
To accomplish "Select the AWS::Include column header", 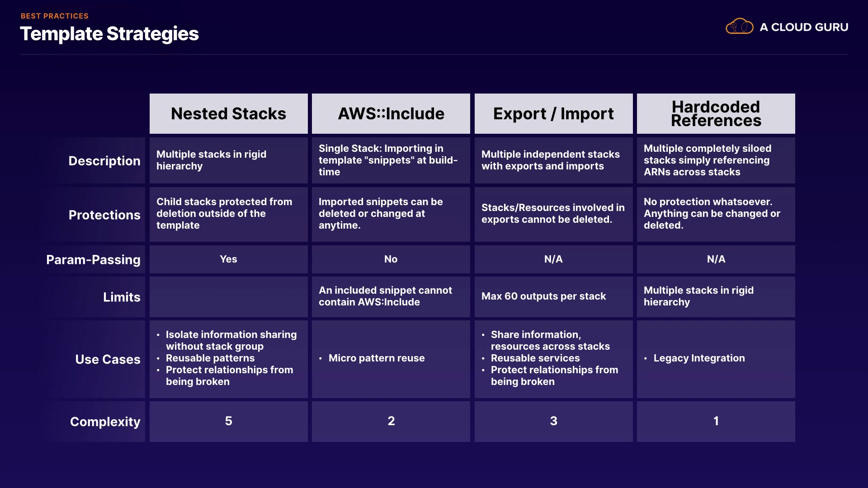I will (391, 113).
